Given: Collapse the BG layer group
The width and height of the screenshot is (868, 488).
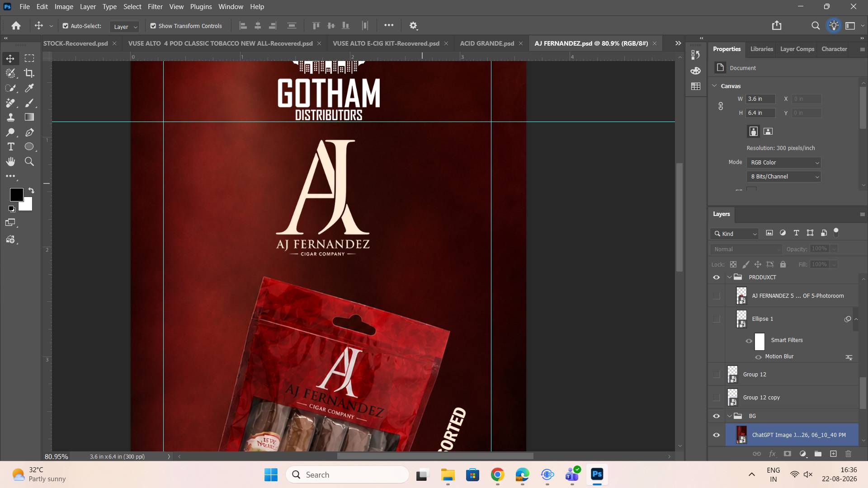Looking at the screenshot, I should [730, 416].
